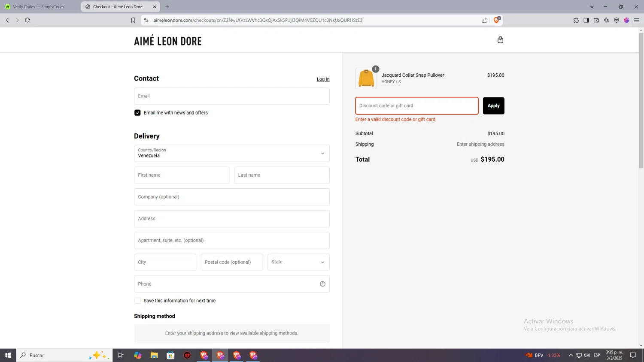Click the Apply discount button

click(493, 106)
